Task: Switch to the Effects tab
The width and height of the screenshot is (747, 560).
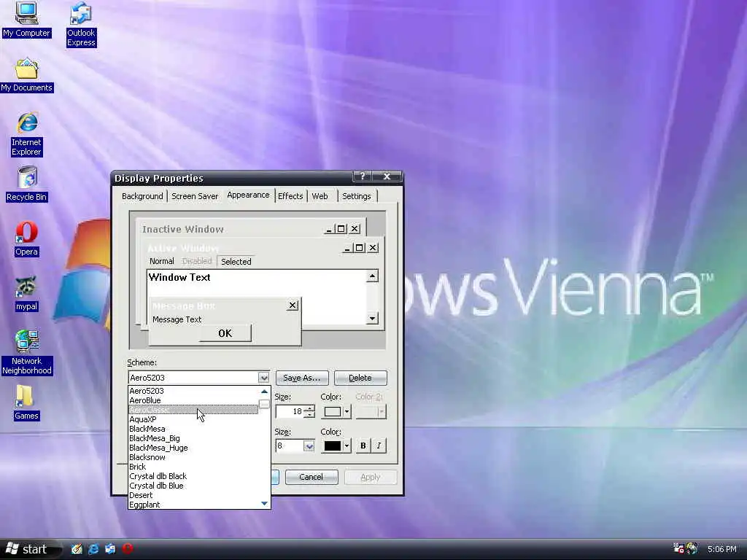Action: click(x=290, y=196)
